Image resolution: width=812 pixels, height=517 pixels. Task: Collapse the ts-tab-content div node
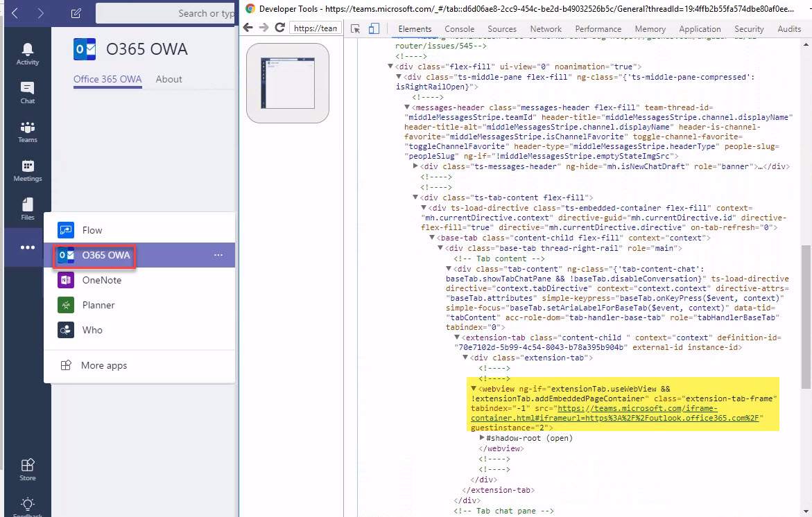tap(415, 198)
